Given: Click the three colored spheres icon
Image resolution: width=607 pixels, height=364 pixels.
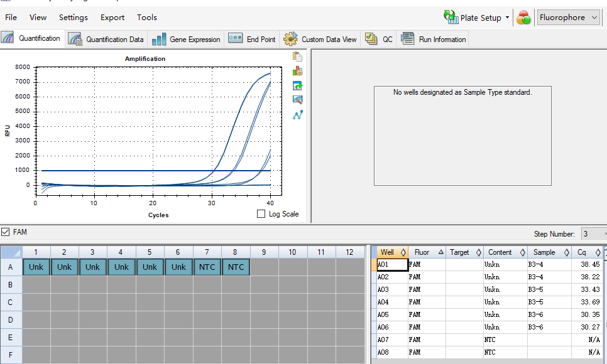Looking at the screenshot, I should [x=523, y=18].
